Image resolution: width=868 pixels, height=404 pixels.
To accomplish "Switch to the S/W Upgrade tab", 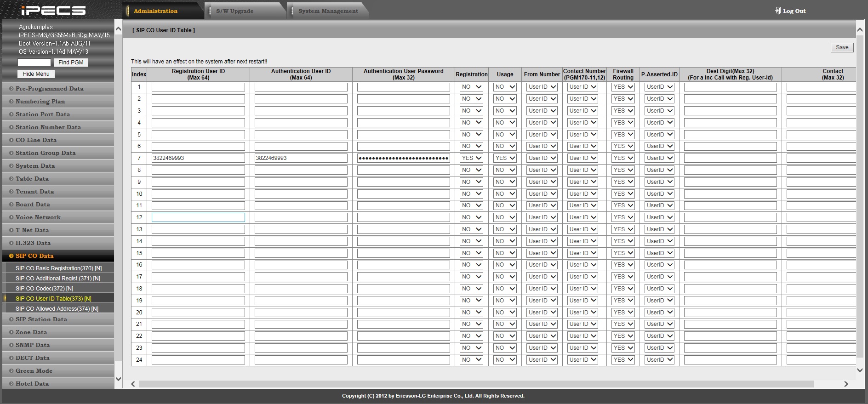I will [234, 11].
